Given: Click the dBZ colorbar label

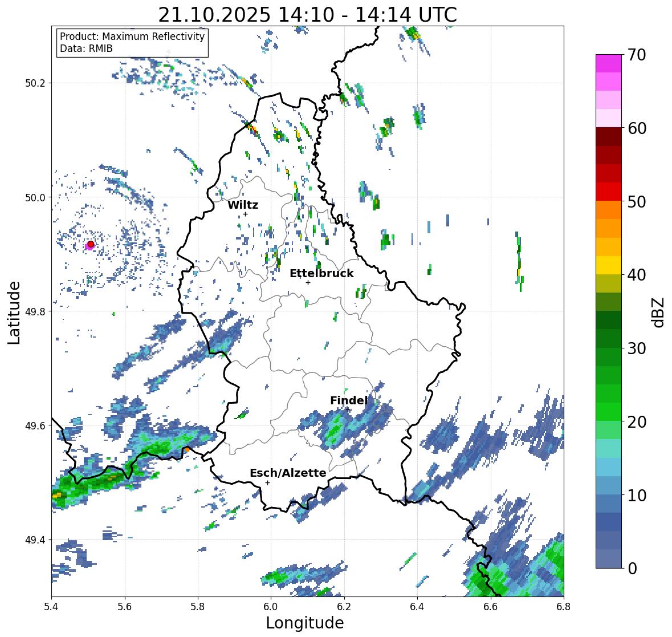Looking at the screenshot, I should pos(658,312).
